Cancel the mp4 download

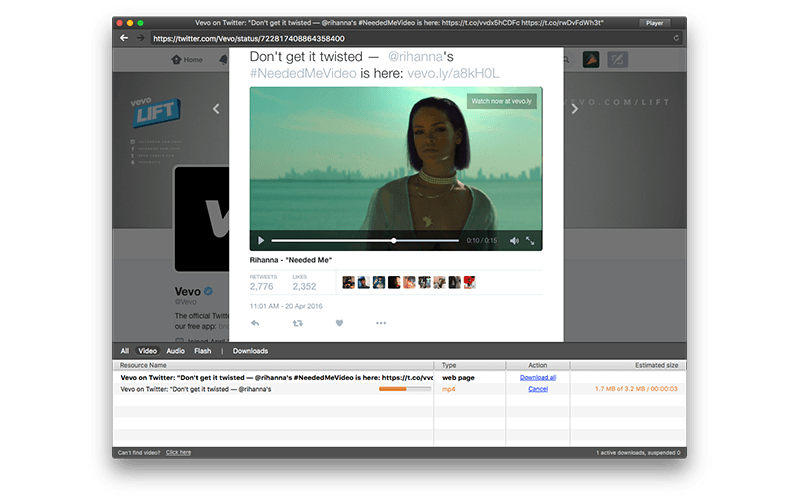[x=538, y=389]
